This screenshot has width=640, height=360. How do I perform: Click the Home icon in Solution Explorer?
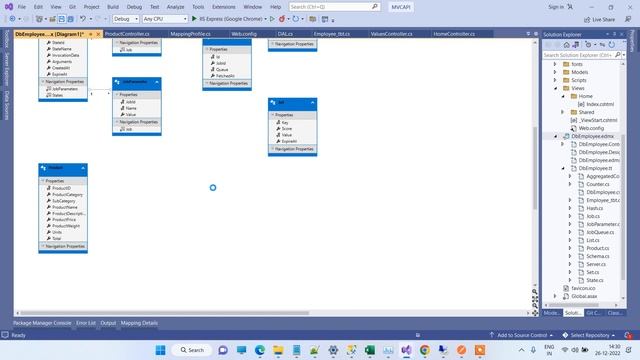point(567,44)
